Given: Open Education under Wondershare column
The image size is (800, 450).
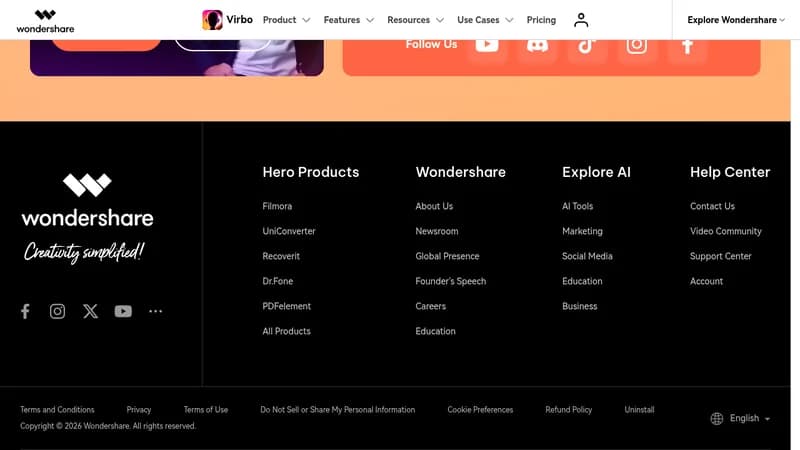Looking at the screenshot, I should (435, 331).
